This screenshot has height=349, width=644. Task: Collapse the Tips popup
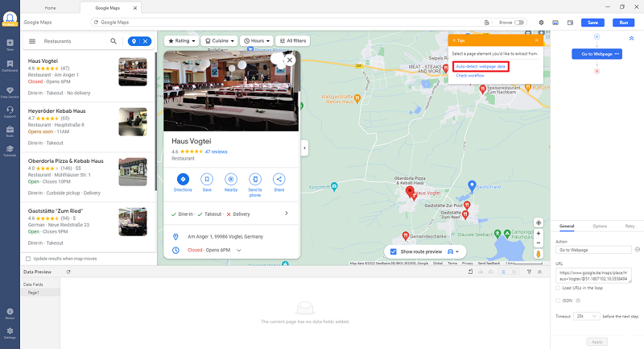(x=536, y=40)
